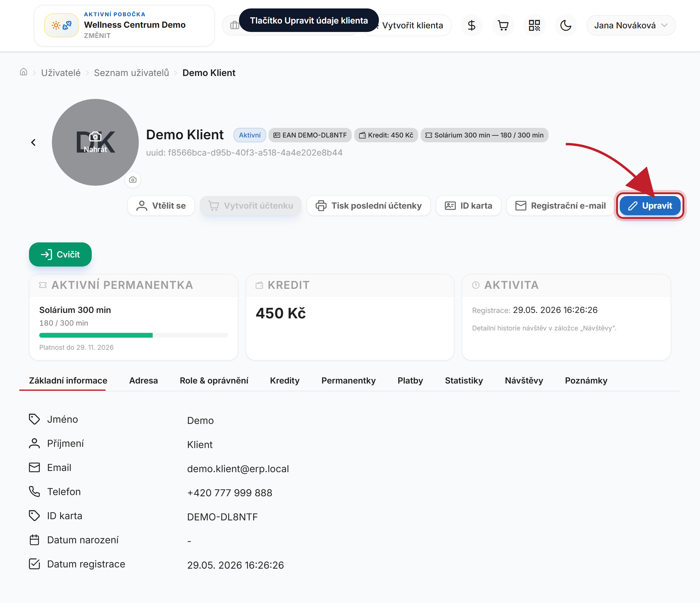The width and height of the screenshot is (700, 603).
Task: Switch to the Adresa tab
Action: coord(144,380)
